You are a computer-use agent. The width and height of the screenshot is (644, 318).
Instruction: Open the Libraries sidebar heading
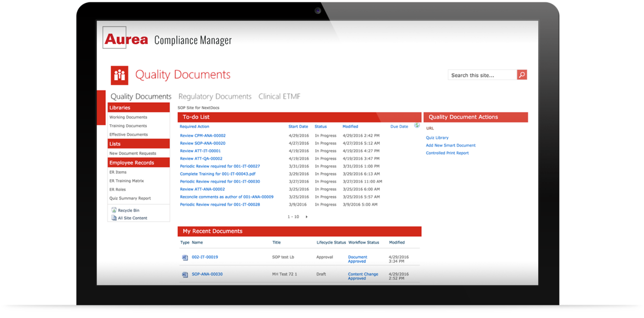pyautogui.click(x=138, y=108)
